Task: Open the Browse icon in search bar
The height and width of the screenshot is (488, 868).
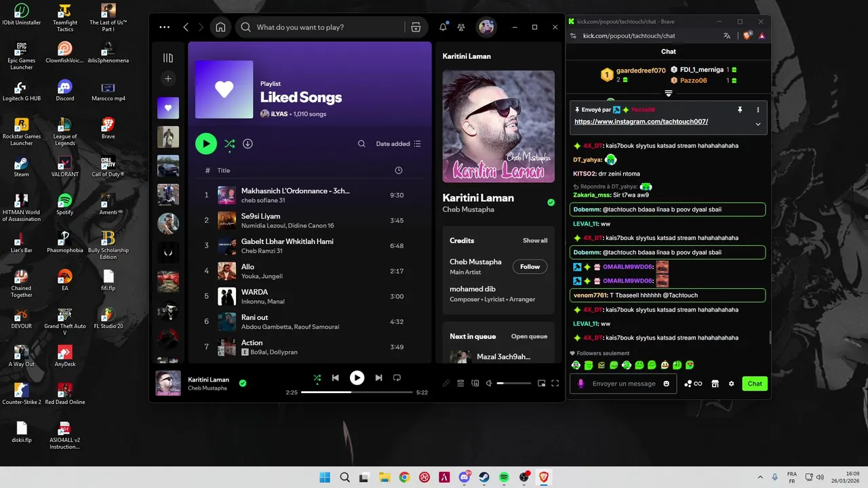Action: [416, 27]
